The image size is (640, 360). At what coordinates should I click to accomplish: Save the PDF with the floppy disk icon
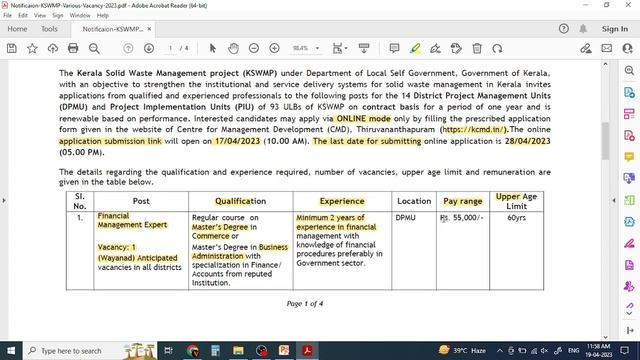[12, 49]
